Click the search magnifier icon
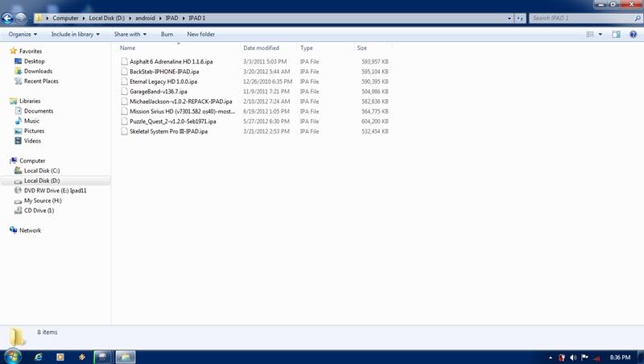Viewport: 644px width, 364px height. click(x=638, y=18)
